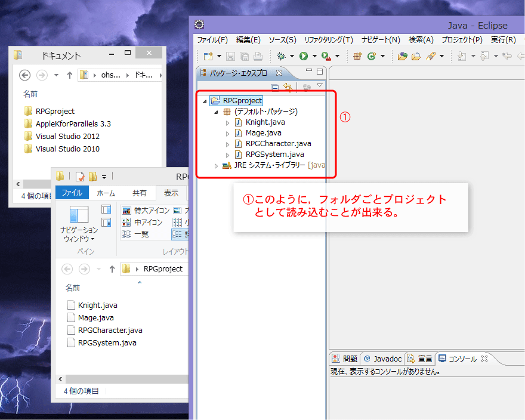Screen dimensions: 525x420
Task: Open 共有 ribbon tab in Explorer
Action: coord(139,193)
